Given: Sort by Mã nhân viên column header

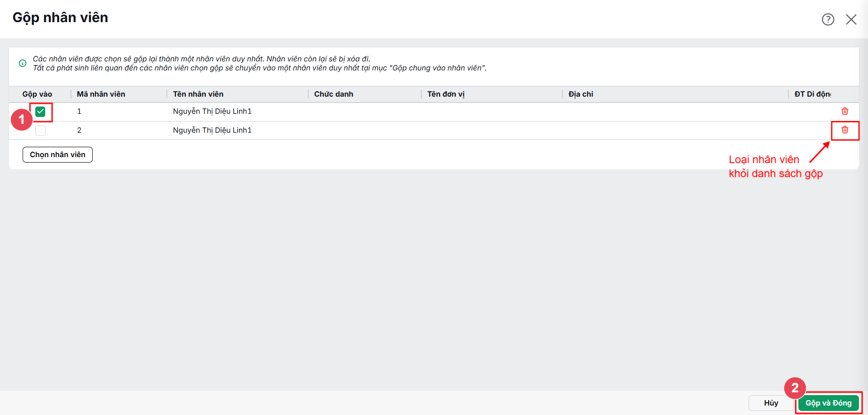Looking at the screenshot, I should tap(101, 94).
